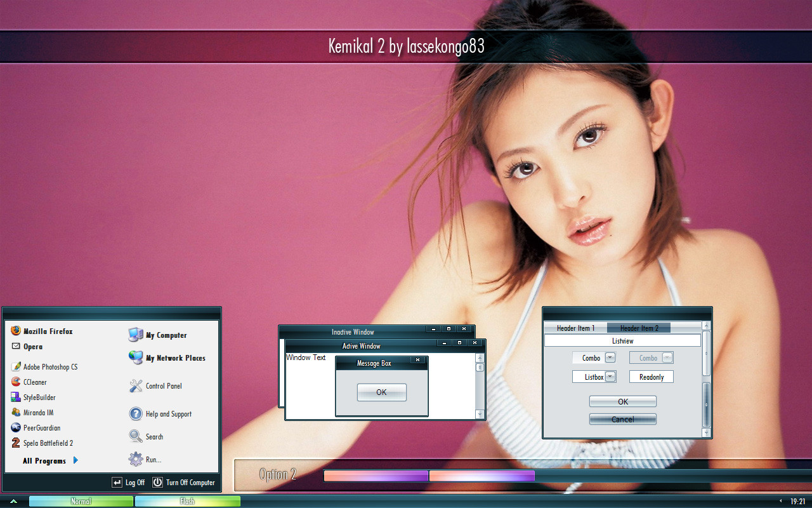The image size is (812, 508).
Task: Open the Listbox dropdown arrow
Action: [610, 377]
